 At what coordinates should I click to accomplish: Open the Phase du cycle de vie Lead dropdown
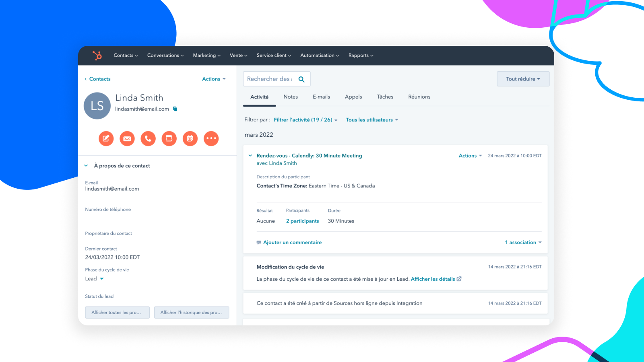95,278
